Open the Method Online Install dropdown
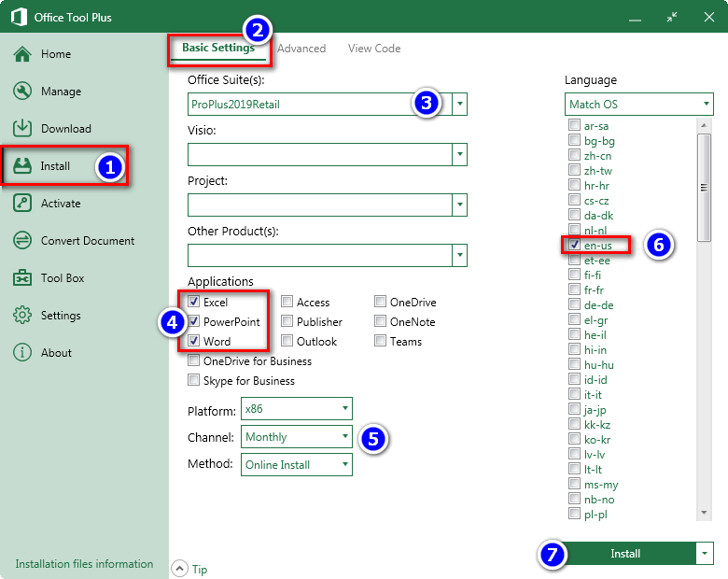This screenshot has width=728, height=579. pyautogui.click(x=297, y=465)
